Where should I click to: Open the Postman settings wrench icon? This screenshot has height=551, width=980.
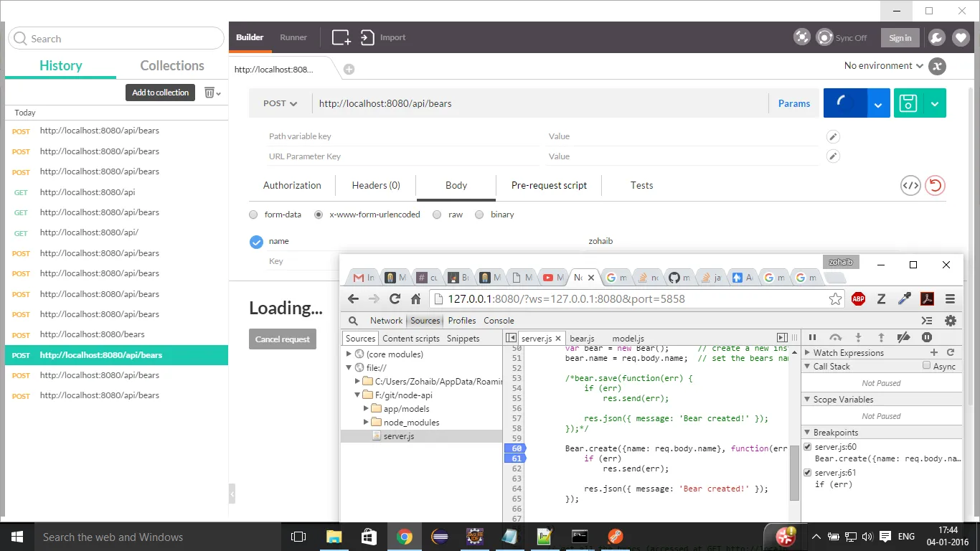(936, 37)
